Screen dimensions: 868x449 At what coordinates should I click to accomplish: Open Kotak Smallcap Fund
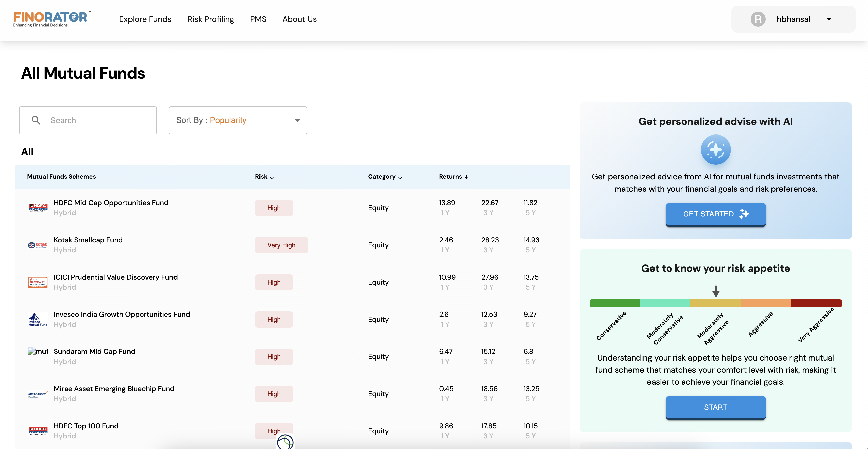tap(88, 240)
